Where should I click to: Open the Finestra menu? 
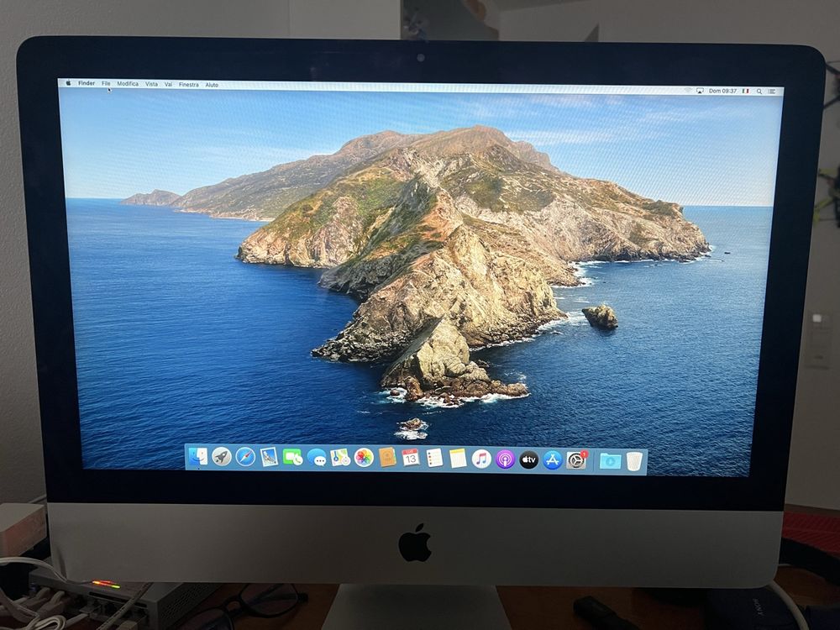pyautogui.click(x=188, y=85)
